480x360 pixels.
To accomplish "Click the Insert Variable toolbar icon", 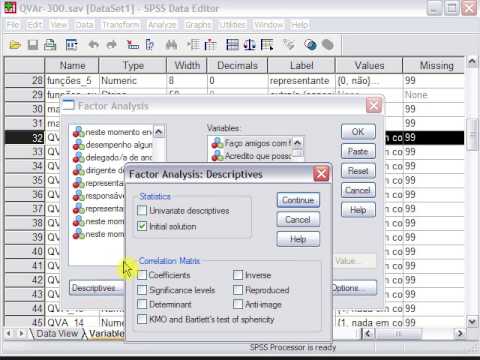I will pyautogui.click(x=210, y=45).
